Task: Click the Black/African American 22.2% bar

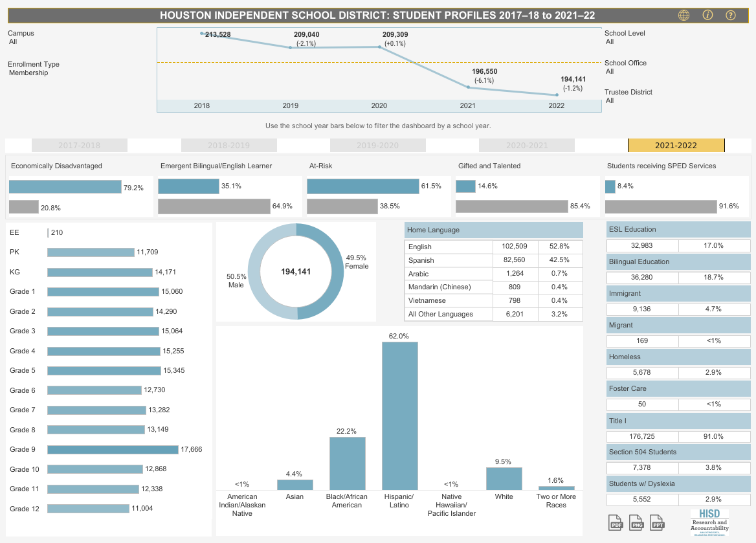Action: (348, 463)
